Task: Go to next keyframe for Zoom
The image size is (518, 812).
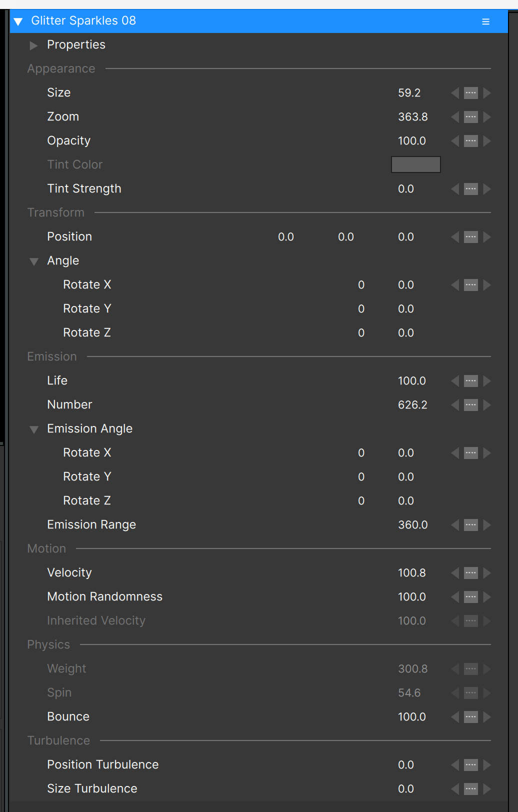Action: [487, 117]
